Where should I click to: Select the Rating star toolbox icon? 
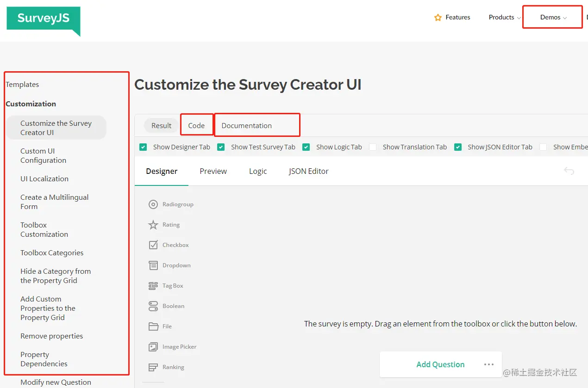[153, 225]
